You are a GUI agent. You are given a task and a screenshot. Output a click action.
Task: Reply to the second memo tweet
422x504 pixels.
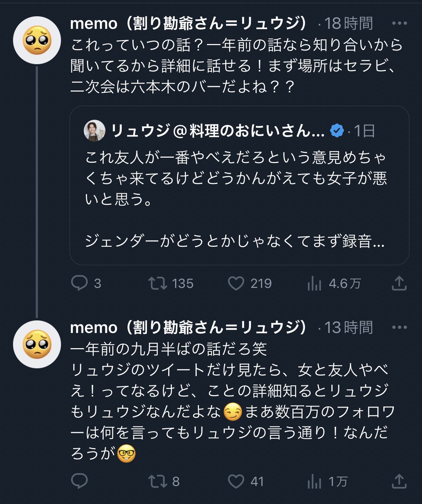(x=79, y=481)
